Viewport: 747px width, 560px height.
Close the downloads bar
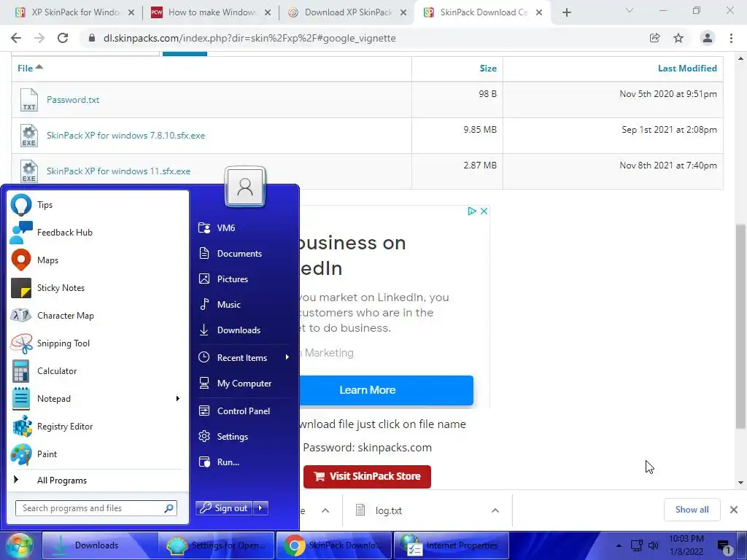tap(734, 510)
